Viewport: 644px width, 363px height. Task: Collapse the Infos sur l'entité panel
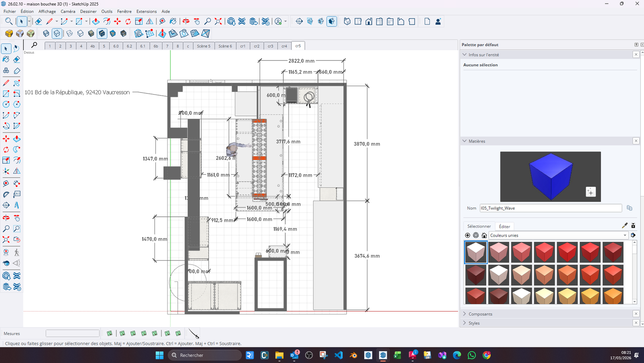[465, 55]
